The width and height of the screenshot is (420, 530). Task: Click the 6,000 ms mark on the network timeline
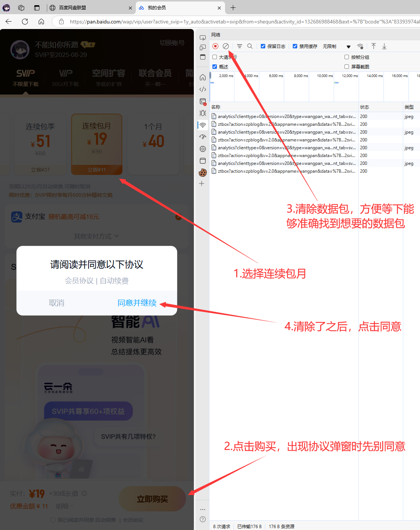point(276,76)
